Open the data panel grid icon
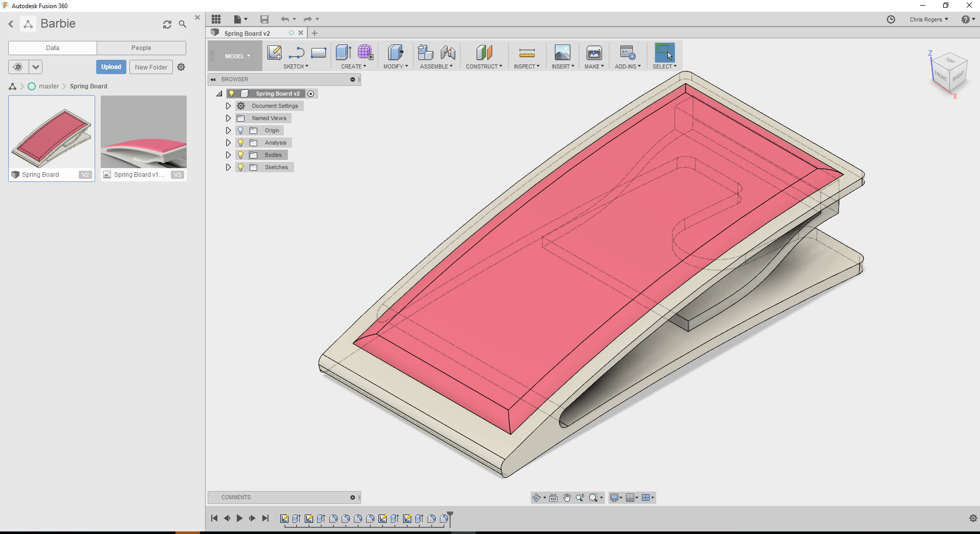 tap(216, 19)
